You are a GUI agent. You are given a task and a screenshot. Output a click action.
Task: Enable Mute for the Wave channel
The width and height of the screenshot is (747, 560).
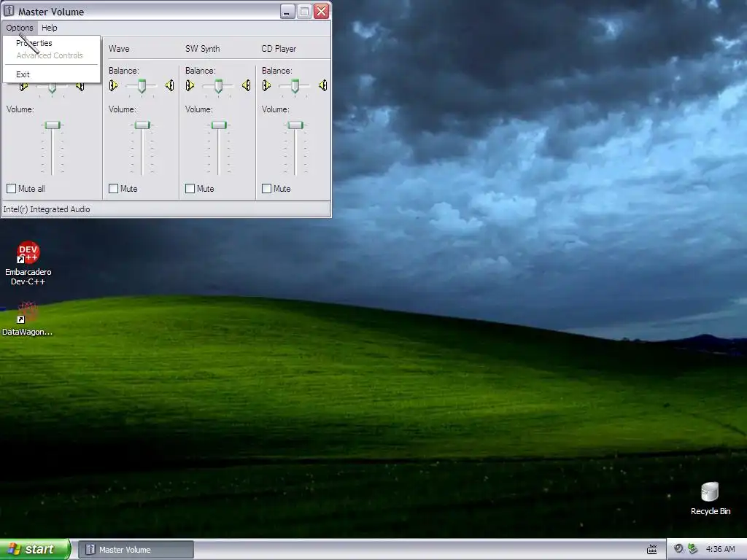pyautogui.click(x=113, y=189)
